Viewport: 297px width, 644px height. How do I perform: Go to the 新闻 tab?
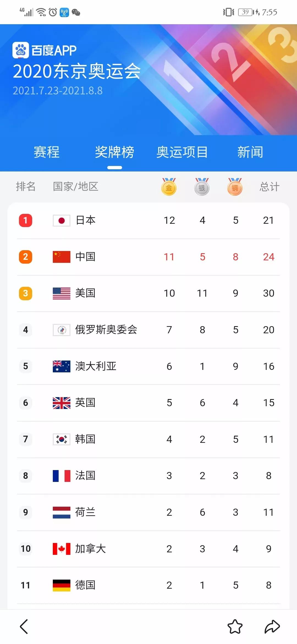click(250, 152)
